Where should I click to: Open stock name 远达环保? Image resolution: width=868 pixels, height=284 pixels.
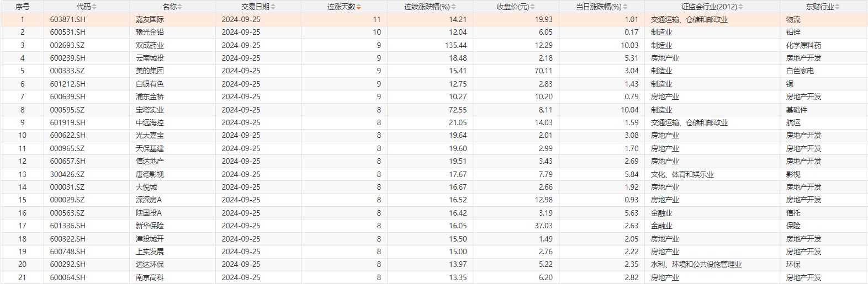(x=150, y=264)
